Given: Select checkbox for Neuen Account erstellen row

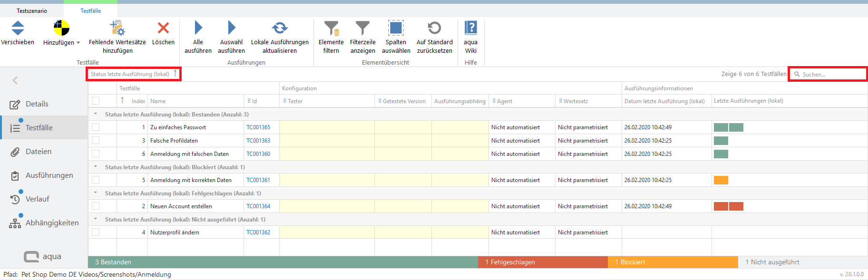Looking at the screenshot, I should click(x=96, y=206).
